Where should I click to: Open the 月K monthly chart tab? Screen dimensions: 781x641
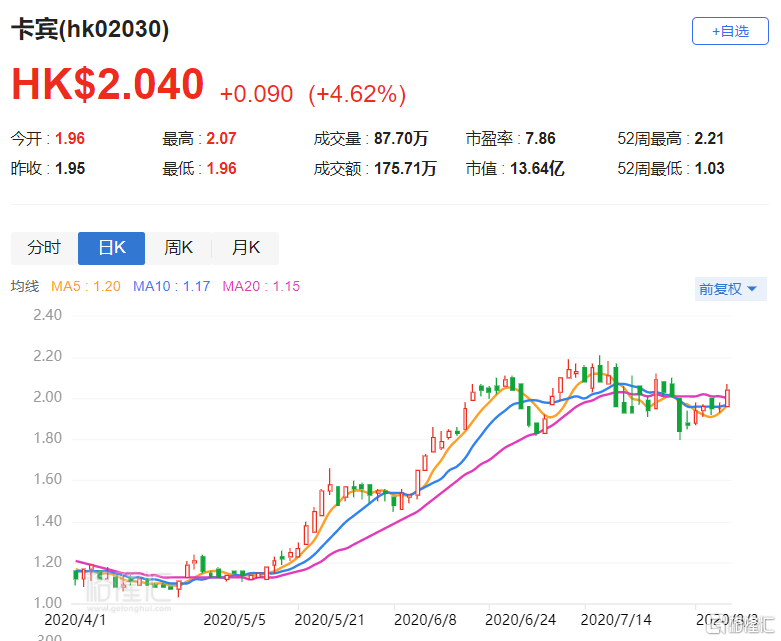click(245, 248)
